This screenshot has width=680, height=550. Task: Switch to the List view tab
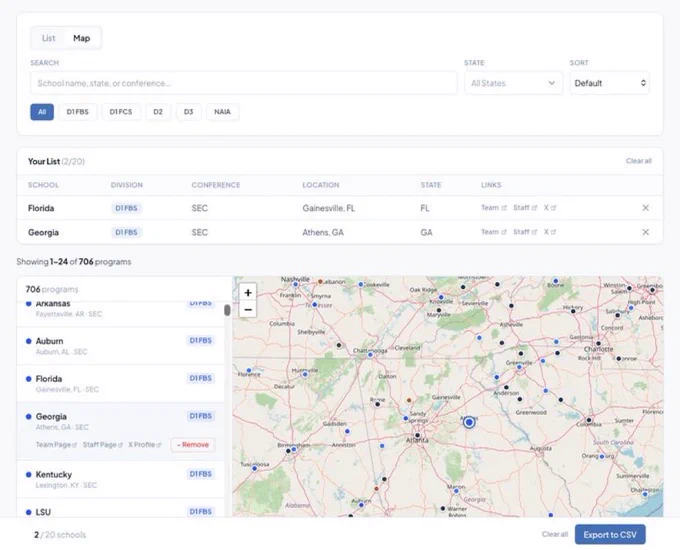[x=49, y=38]
